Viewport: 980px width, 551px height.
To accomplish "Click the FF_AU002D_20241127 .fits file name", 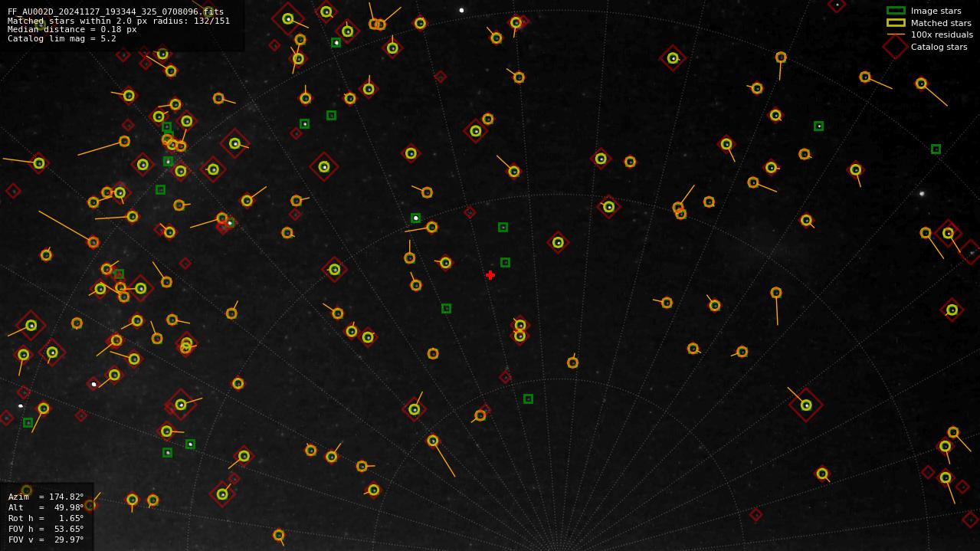I will coord(116,12).
